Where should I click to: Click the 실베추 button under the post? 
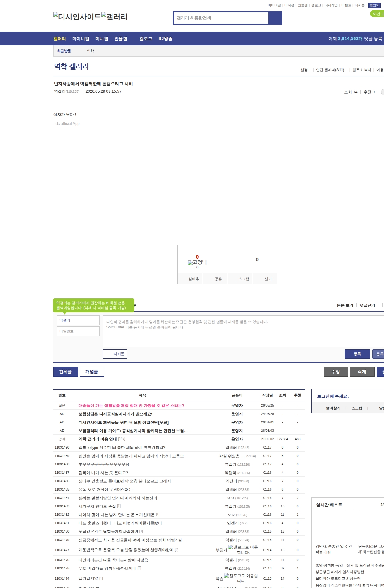click(190, 279)
